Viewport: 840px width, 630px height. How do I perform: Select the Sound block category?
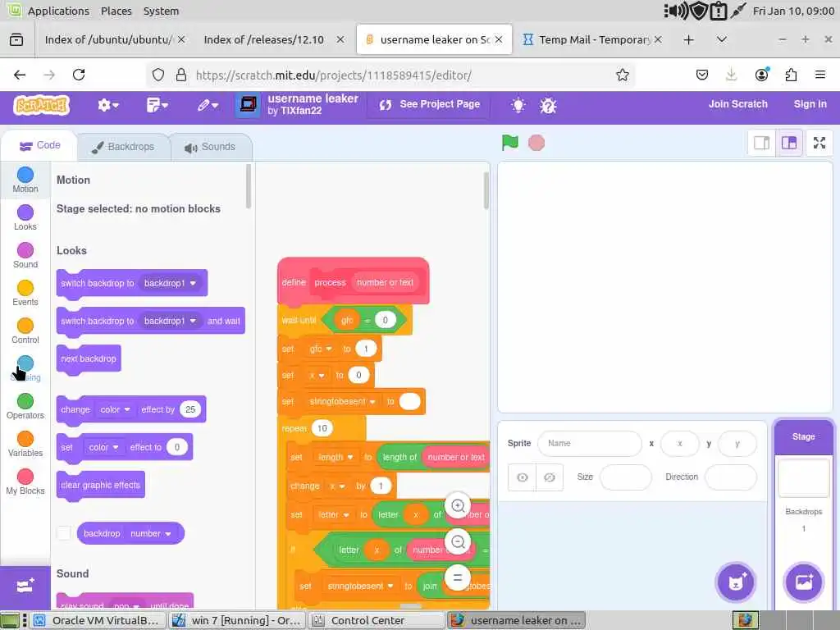coord(25,255)
